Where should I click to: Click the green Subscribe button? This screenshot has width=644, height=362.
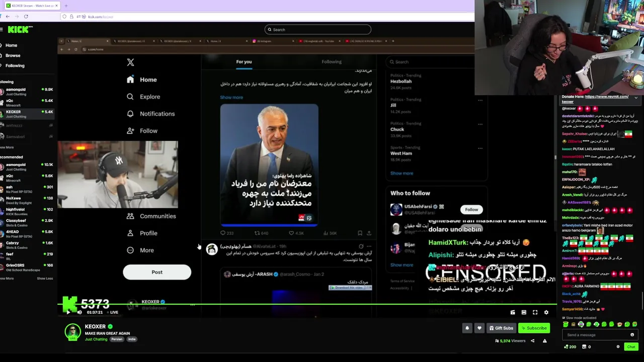(x=534, y=328)
